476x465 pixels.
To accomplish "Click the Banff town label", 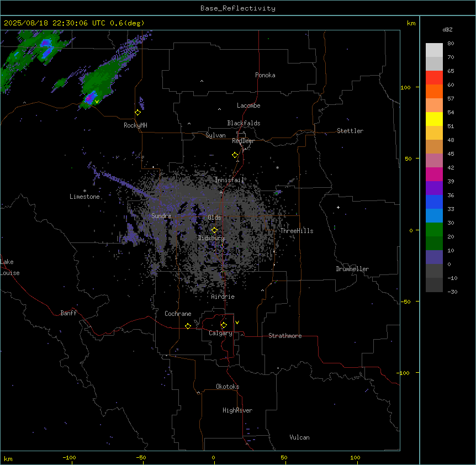I will [68, 313].
